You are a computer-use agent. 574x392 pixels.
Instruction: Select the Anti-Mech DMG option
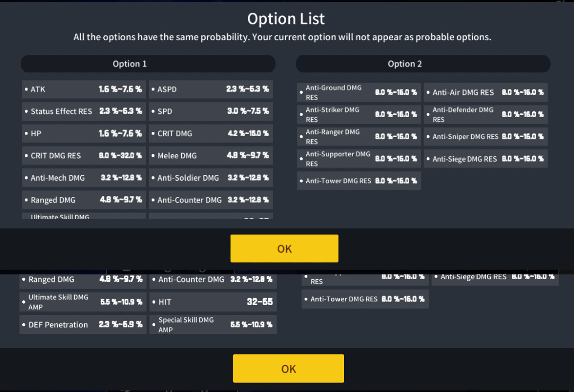(x=83, y=178)
